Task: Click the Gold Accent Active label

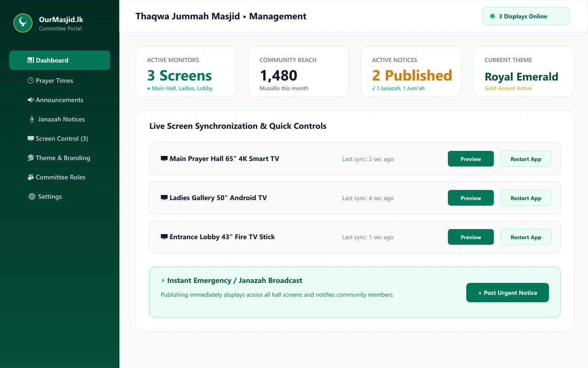Action: [508, 88]
